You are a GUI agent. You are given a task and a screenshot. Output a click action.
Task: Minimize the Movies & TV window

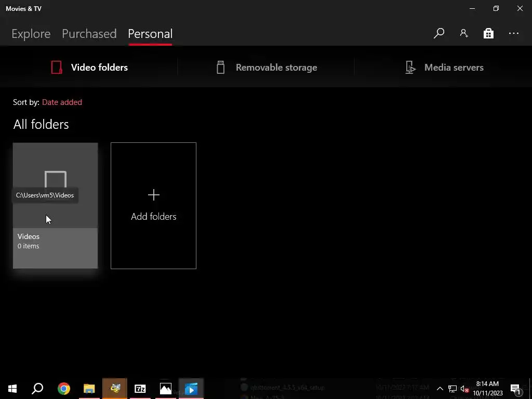click(x=472, y=8)
